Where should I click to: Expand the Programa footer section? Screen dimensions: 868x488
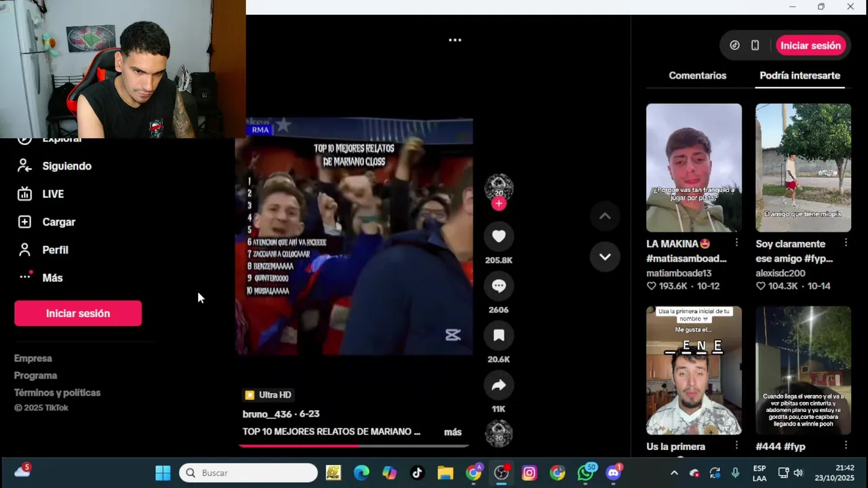pos(35,375)
